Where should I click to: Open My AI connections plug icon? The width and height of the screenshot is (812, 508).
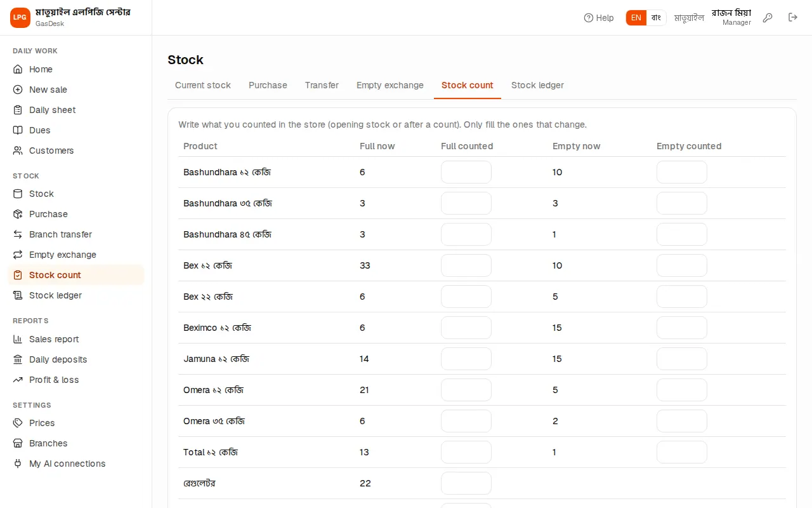[x=18, y=464]
